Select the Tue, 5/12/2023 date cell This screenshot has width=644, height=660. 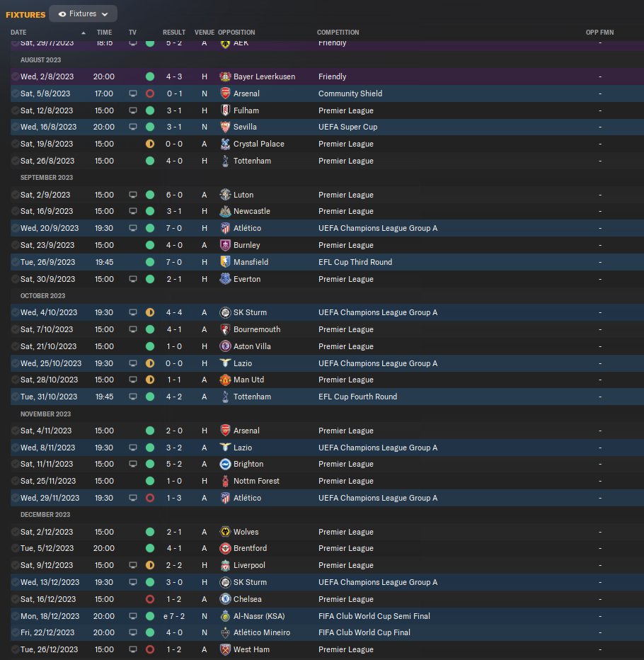(x=46, y=548)
